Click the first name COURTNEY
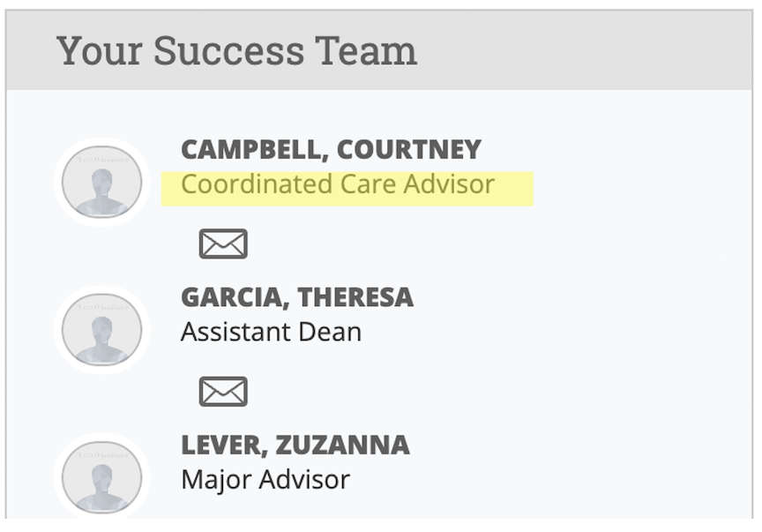This screenshot has height=532, width=762. [x=408, y=150]
